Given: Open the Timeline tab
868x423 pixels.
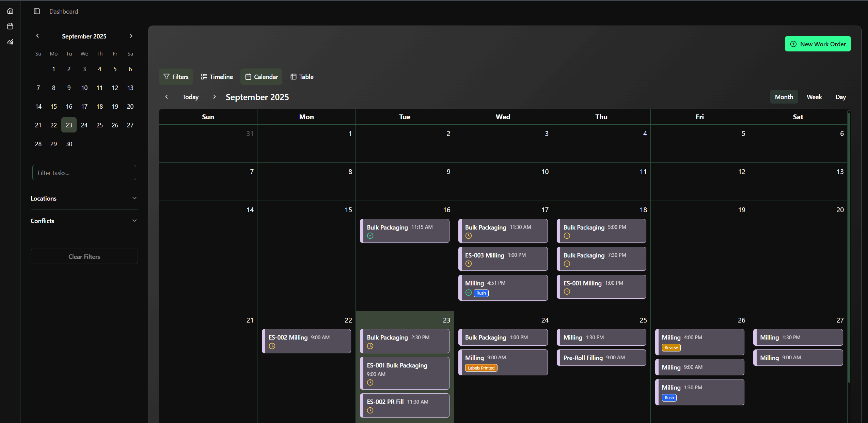Looking at the screenshot, I should (x=217, y=77).
